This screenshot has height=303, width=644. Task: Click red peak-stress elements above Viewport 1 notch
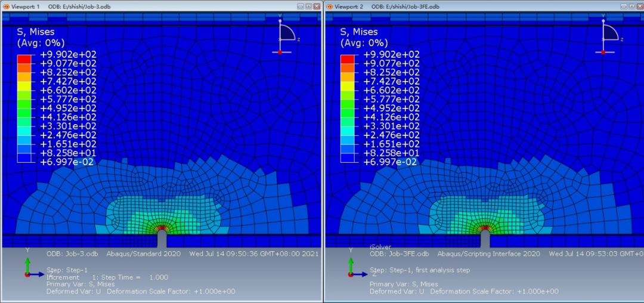[162, 227]
